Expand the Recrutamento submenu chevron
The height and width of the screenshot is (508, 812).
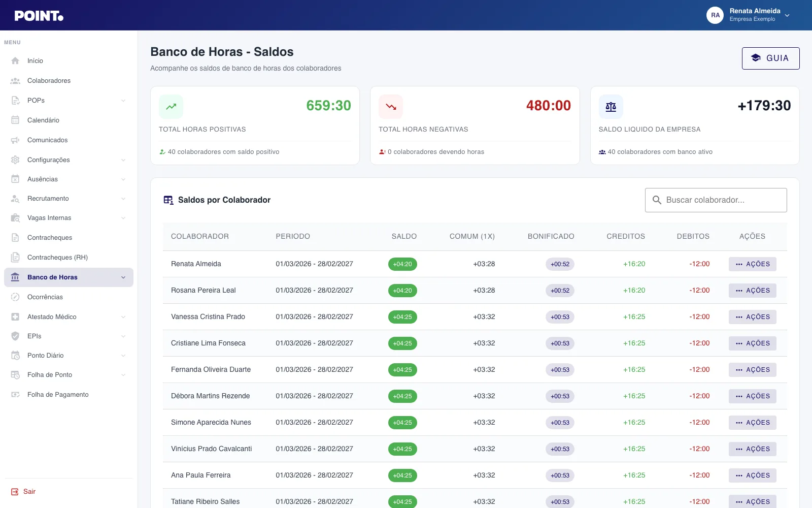point(123,199)
